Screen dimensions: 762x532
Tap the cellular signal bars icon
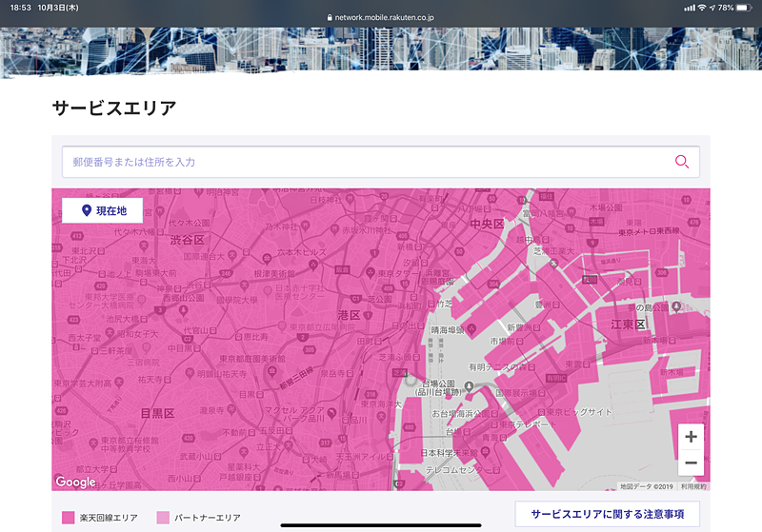click(x=689, y=8)
